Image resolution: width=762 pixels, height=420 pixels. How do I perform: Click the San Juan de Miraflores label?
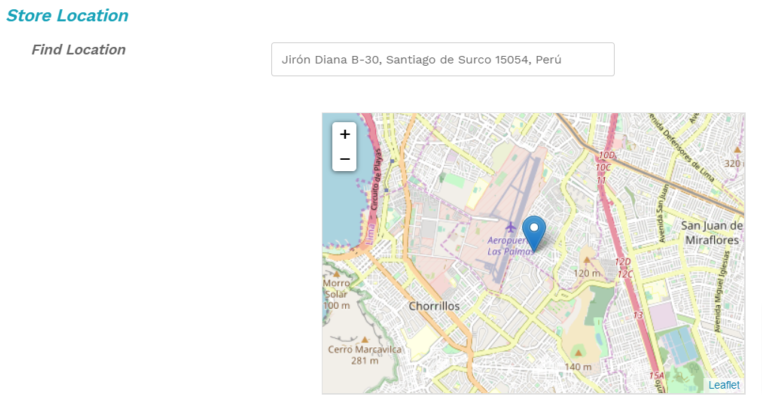click(x=712, y=233)
